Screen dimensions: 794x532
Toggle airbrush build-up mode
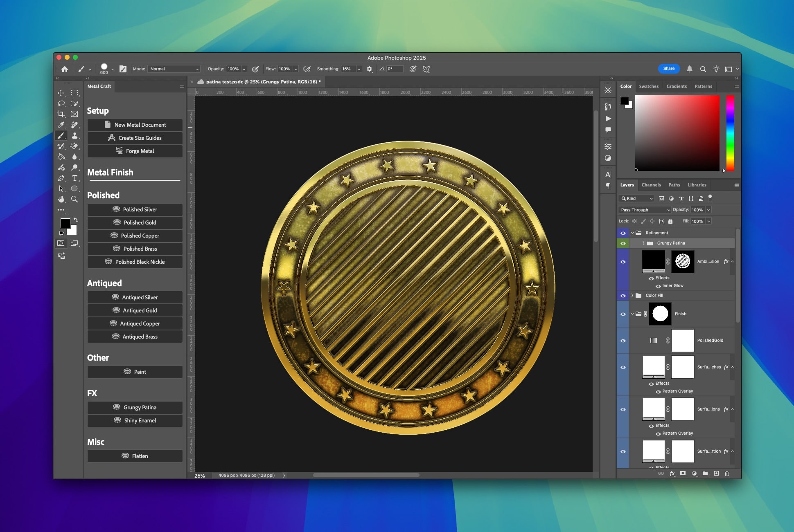click(307, 69)
